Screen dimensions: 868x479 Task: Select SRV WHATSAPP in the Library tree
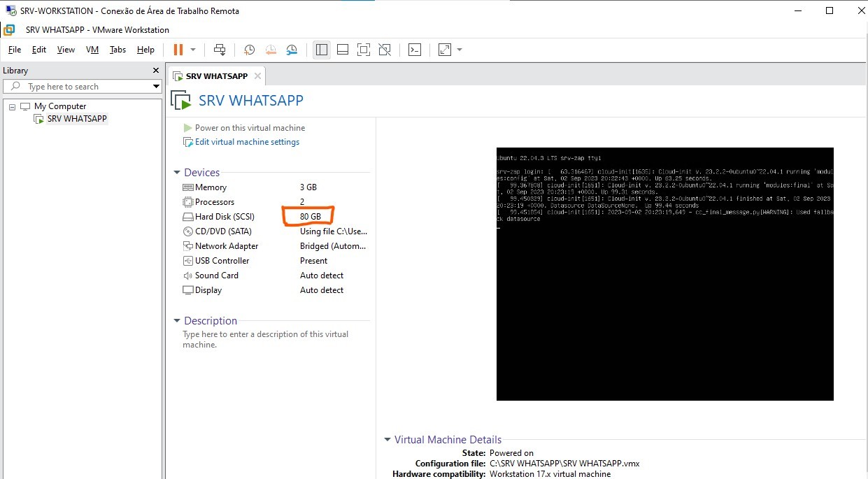[76, 118]
